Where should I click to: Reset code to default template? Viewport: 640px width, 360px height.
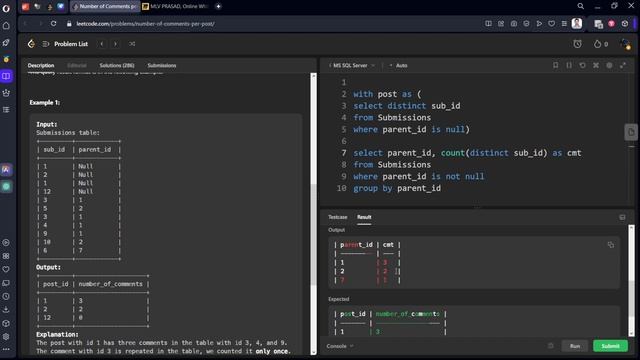pos(582,65)
